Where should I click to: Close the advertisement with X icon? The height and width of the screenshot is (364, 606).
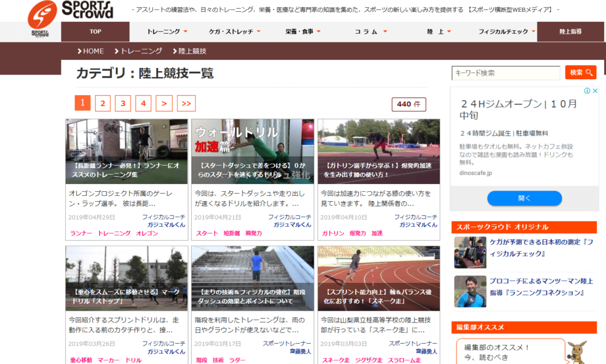[595, 91]
